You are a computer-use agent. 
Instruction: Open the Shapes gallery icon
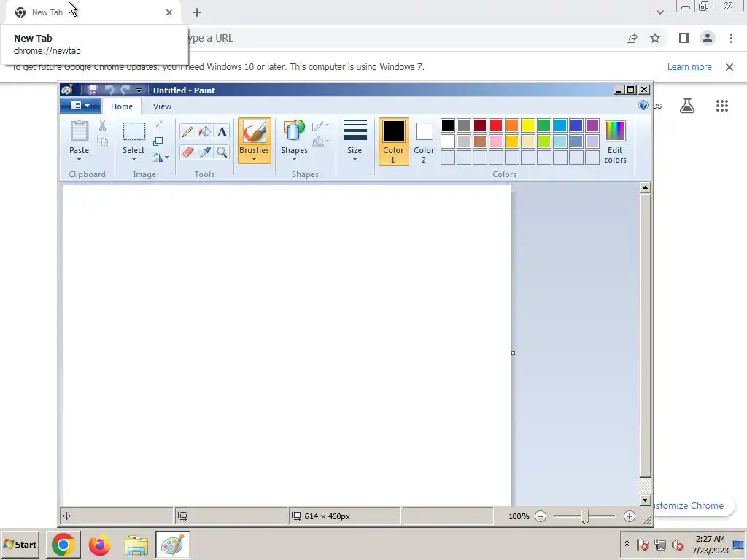coord(294,131)
